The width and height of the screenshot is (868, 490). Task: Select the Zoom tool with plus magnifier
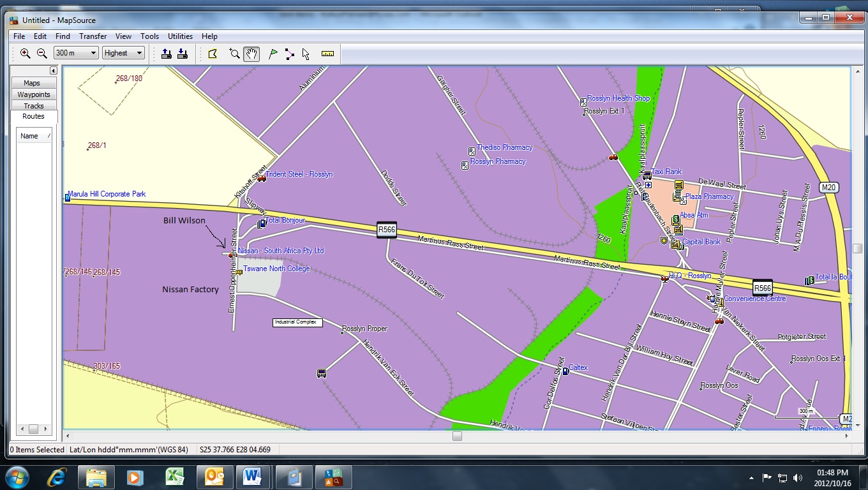coord(234,54)
